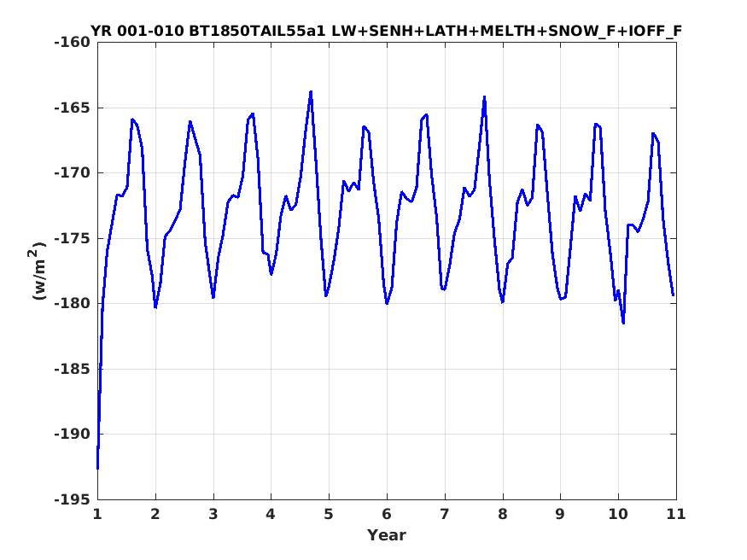Click the x-axis tick label 11
Viewport: 747px width, 560px height.
click(x=676, y=514)
